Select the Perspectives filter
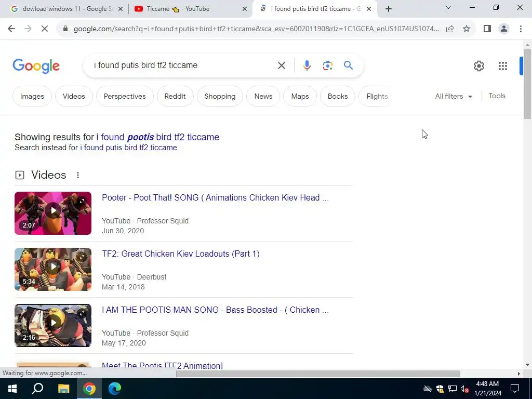This screenshot has height=399, width=532. pos(125,96)
